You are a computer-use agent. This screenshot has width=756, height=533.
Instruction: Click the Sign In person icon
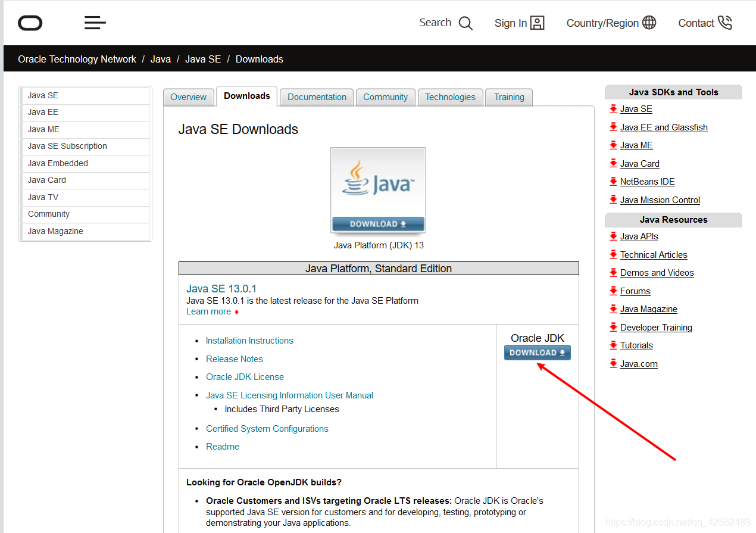538,23
